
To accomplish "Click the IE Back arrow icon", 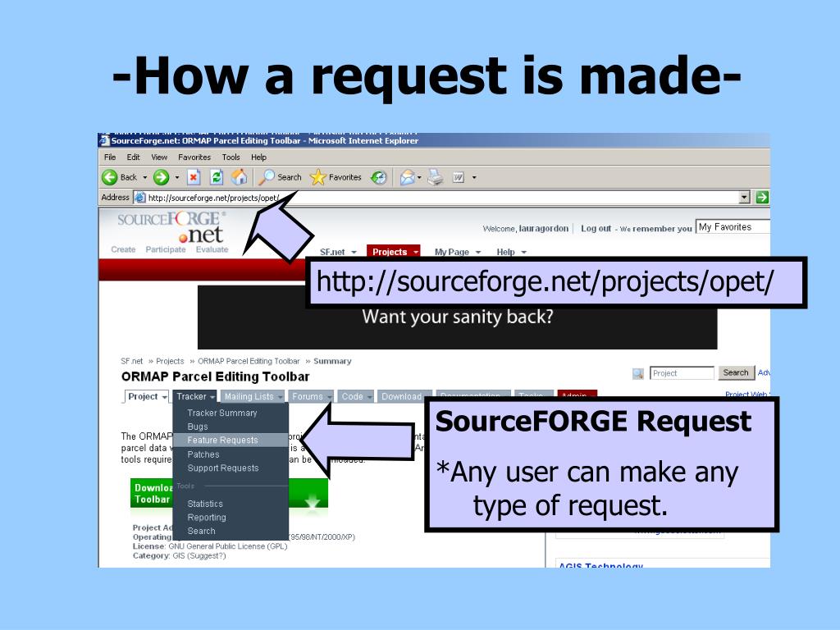I will pyautogui.click(x=110, y=177).
